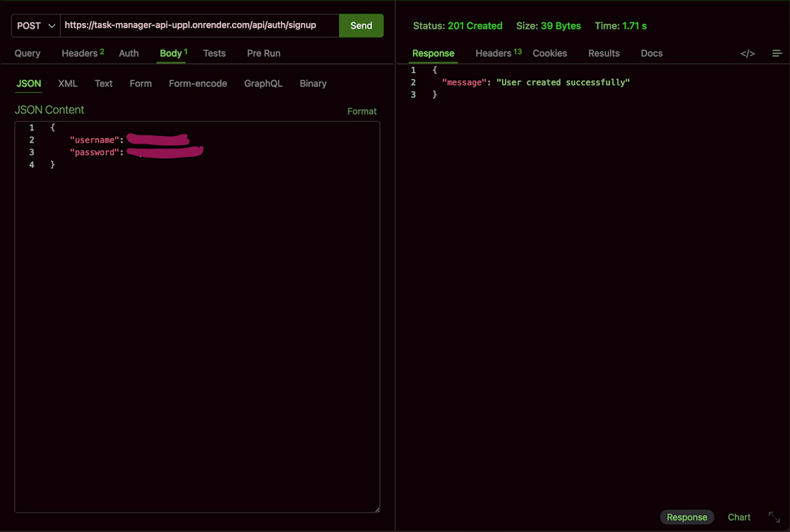Select the Body tab

point(173,53)
